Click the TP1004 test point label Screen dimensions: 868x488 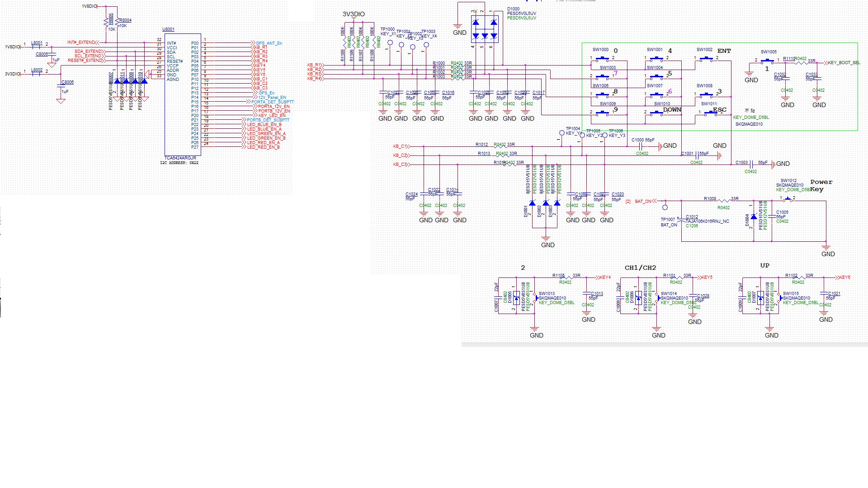tap(573, 129)
